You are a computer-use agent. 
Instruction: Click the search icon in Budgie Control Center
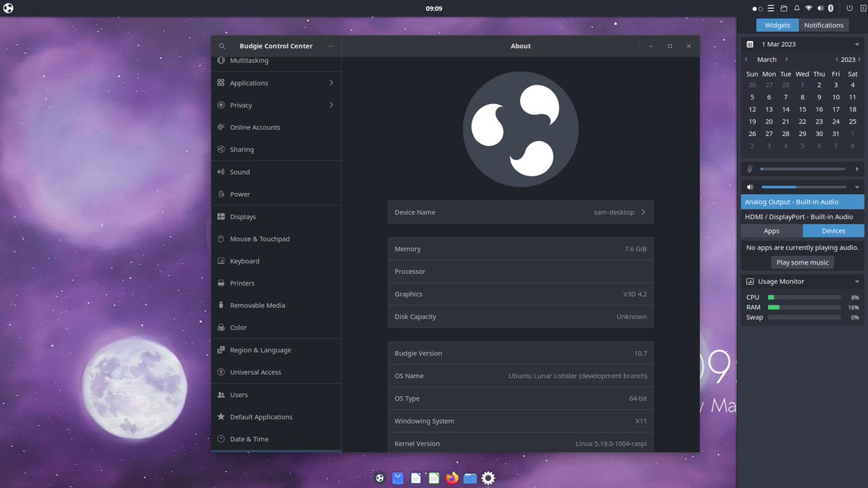pyautogui.click(x=222, y=46)
